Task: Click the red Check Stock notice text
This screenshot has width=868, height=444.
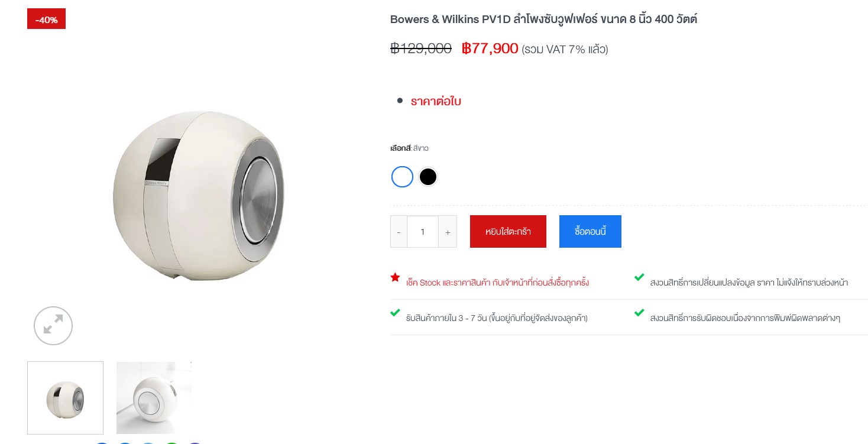Action: pyautogui.click(x=497, y=283)
